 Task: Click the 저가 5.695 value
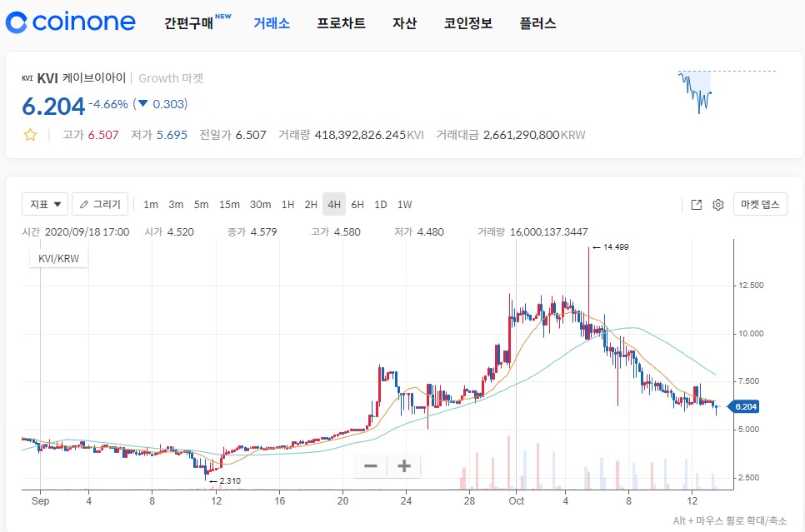pyautogui.click(x=172, y=135)
